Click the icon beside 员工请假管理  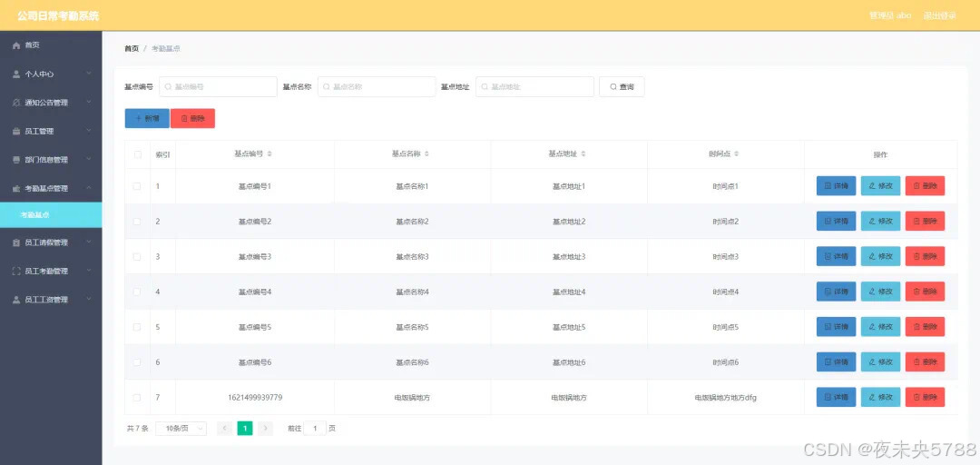tap(16, 242)
